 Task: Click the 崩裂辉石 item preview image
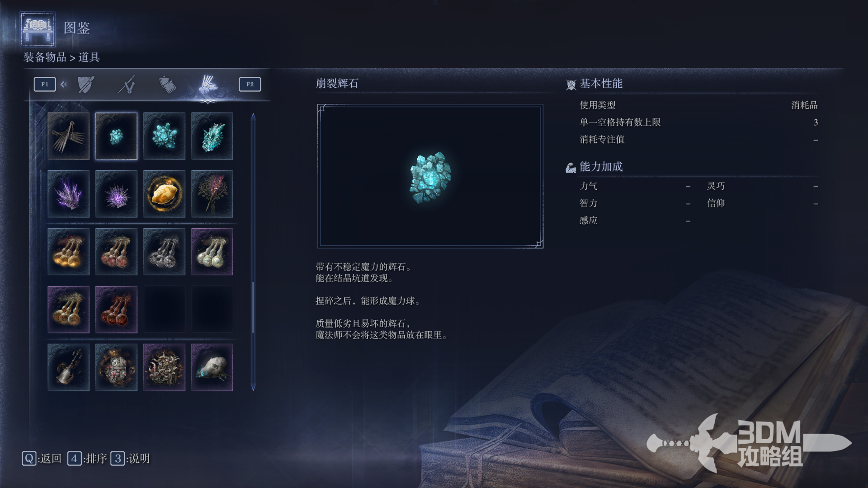coord(430,176)
